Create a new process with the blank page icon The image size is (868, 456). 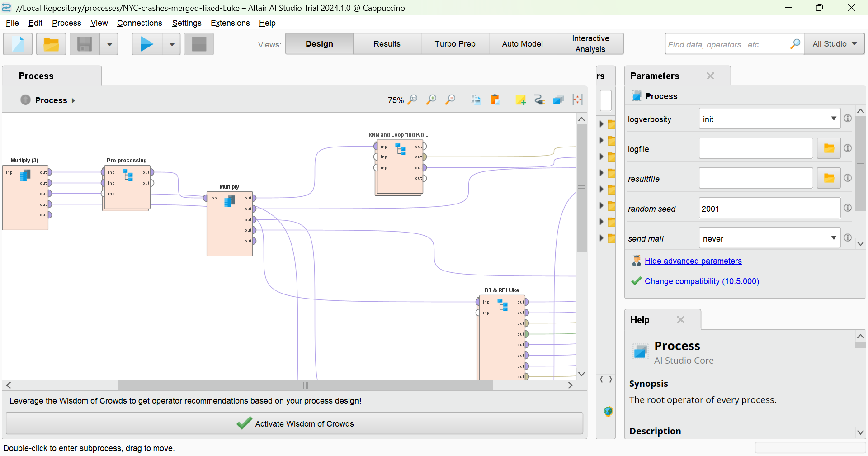(x=18, y=44)
